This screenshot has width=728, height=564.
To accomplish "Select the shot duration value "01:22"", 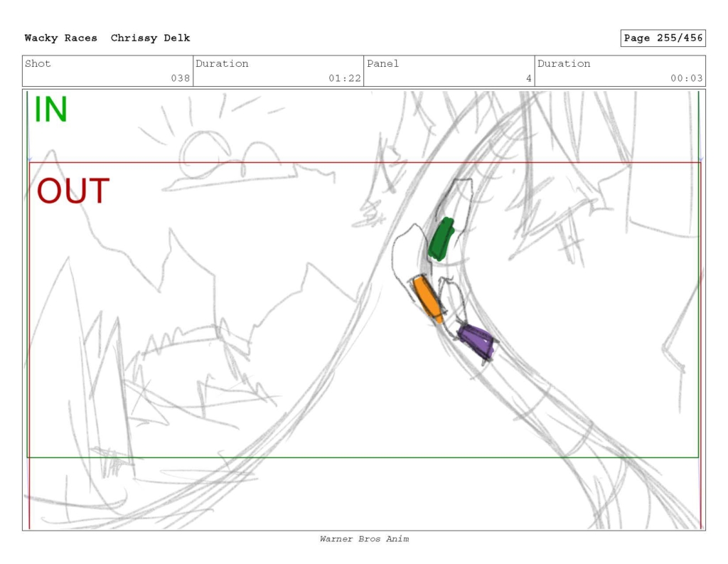I will (345, 78).
